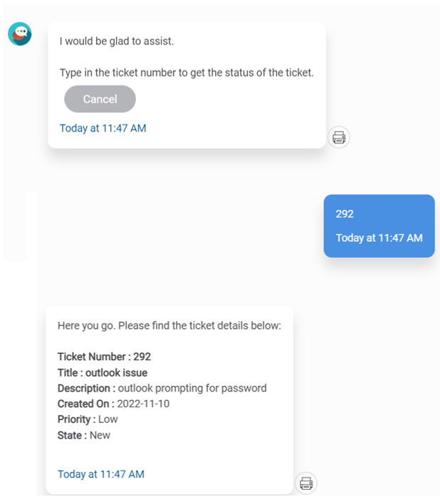Screen dimensions: 440x504
Task: Click the 'I would be glad to assist' text
Action: click(x=117, y=41)
